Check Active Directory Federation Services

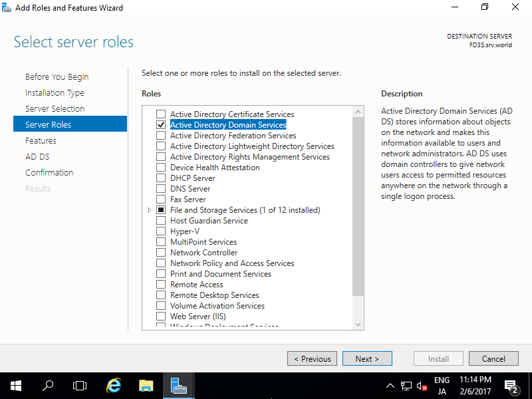pos(161,136)
